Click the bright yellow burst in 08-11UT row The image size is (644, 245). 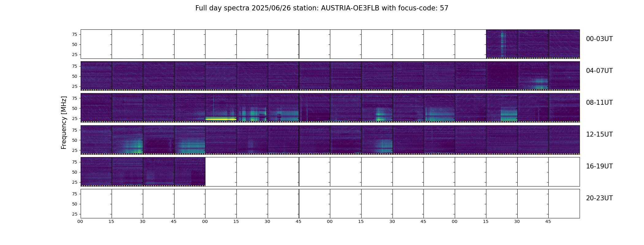(x=221, y=119)
